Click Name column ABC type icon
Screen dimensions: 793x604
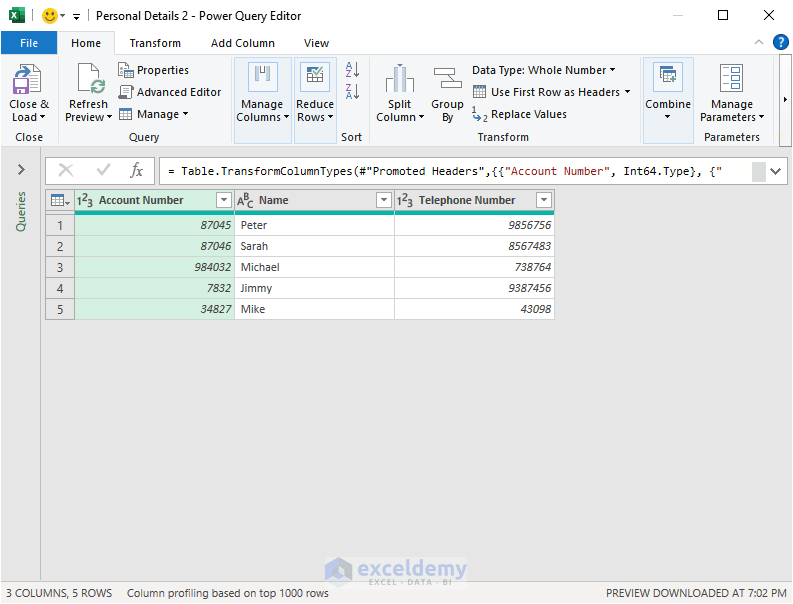[245, 201]
